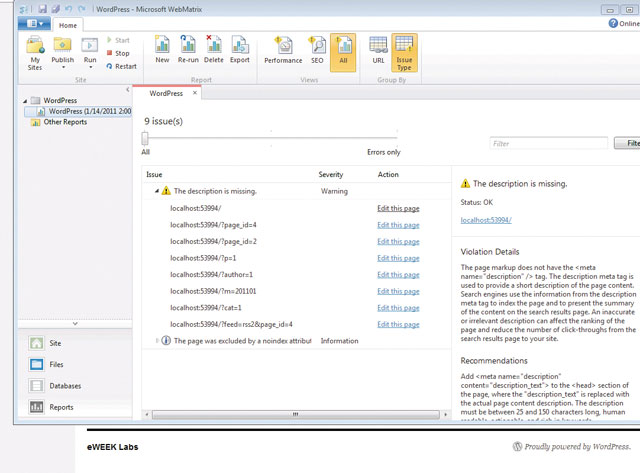Image resolution: width=640 pixels, height=473 pixels.
Task: Click horizontal scrollbar right arrow
Action: 445,415
